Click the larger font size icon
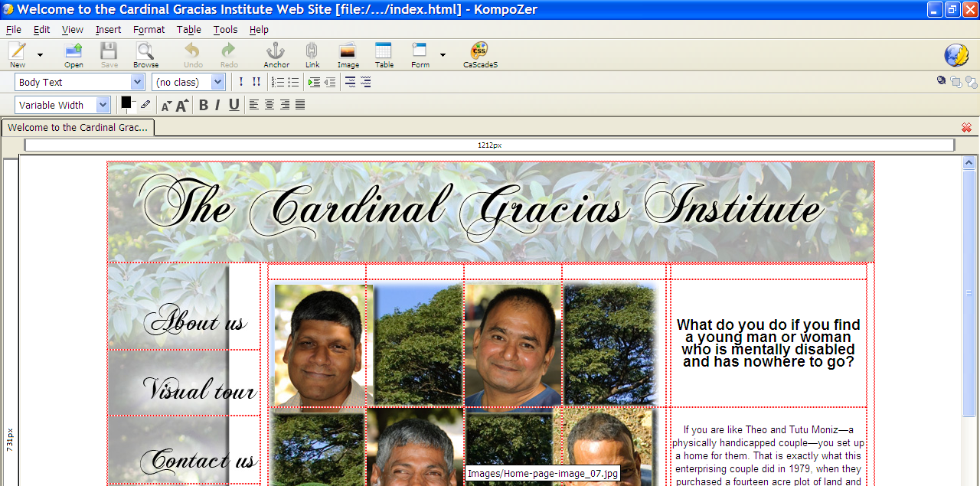 pos(182,105)
